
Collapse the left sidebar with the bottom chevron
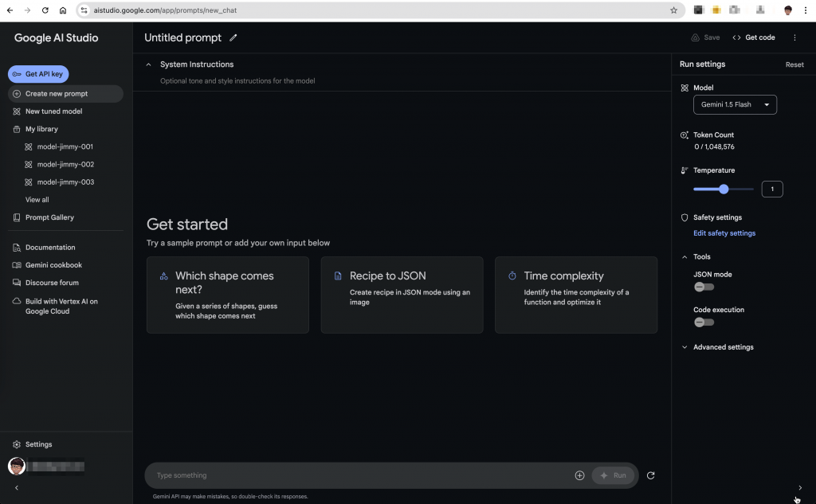(x=17, y=488)
